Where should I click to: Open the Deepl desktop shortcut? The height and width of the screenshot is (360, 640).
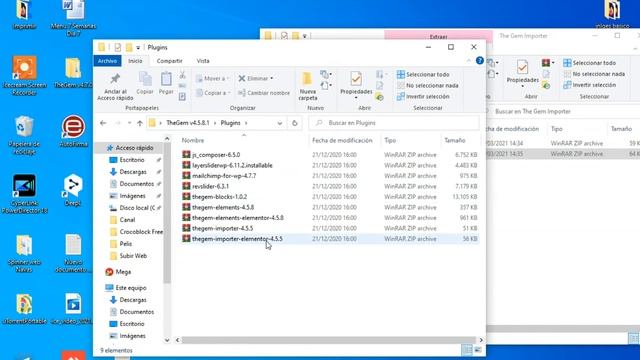click(x=73, y=190)
